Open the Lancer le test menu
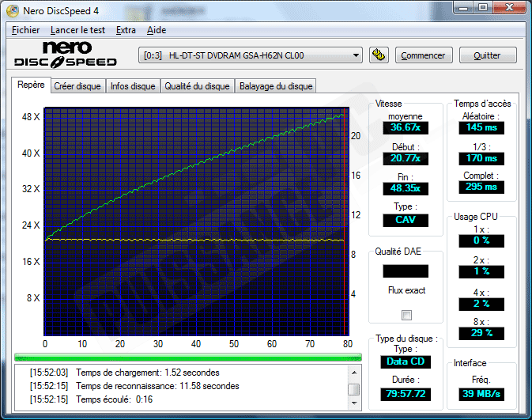 pyautogui.click(x=77, y=30)
